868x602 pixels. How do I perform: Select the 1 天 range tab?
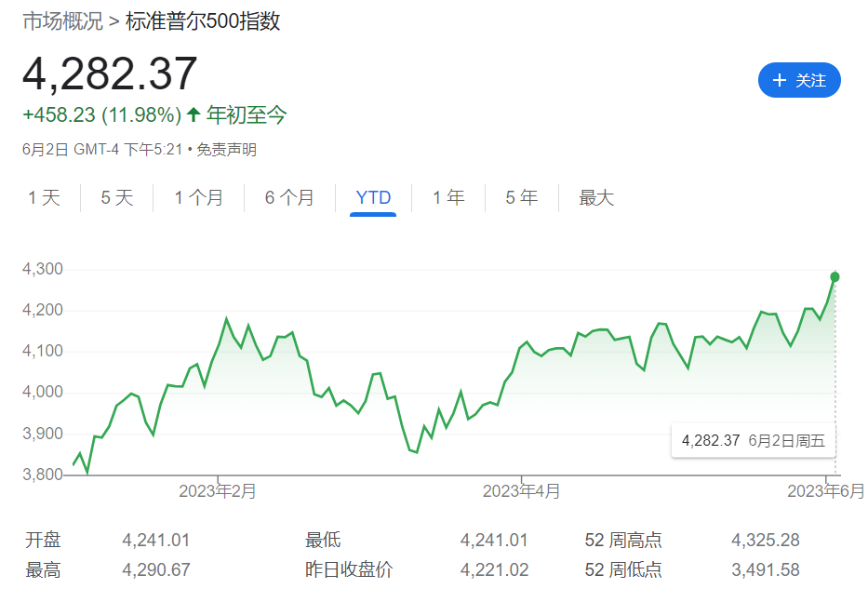click(x=44, y=197)
